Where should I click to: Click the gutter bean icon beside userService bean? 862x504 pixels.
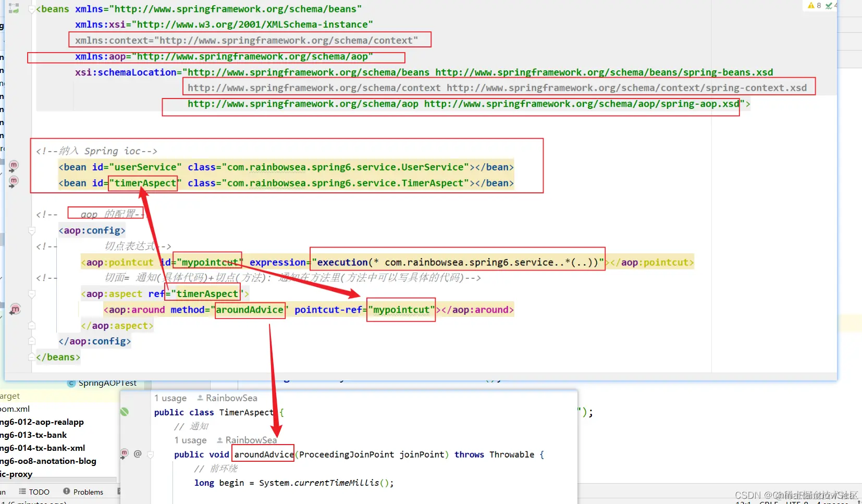click(14, 166)
